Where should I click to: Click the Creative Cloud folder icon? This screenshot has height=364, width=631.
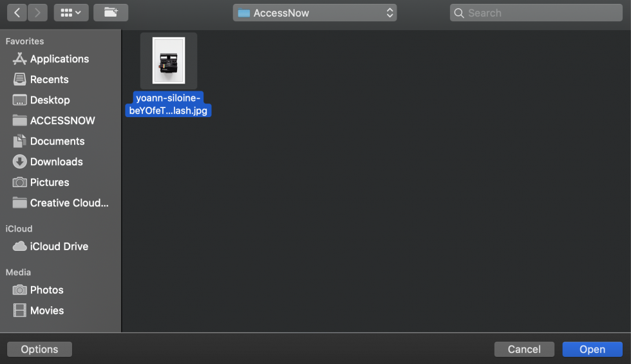[x=19, y=203]
